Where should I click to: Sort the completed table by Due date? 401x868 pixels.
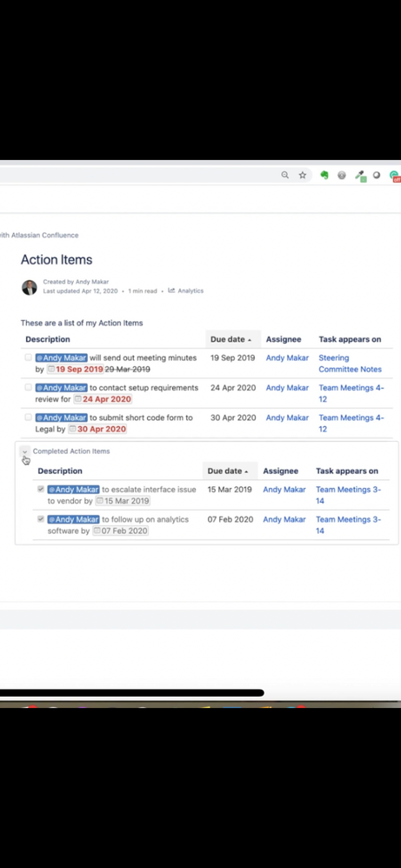point(228,471)
